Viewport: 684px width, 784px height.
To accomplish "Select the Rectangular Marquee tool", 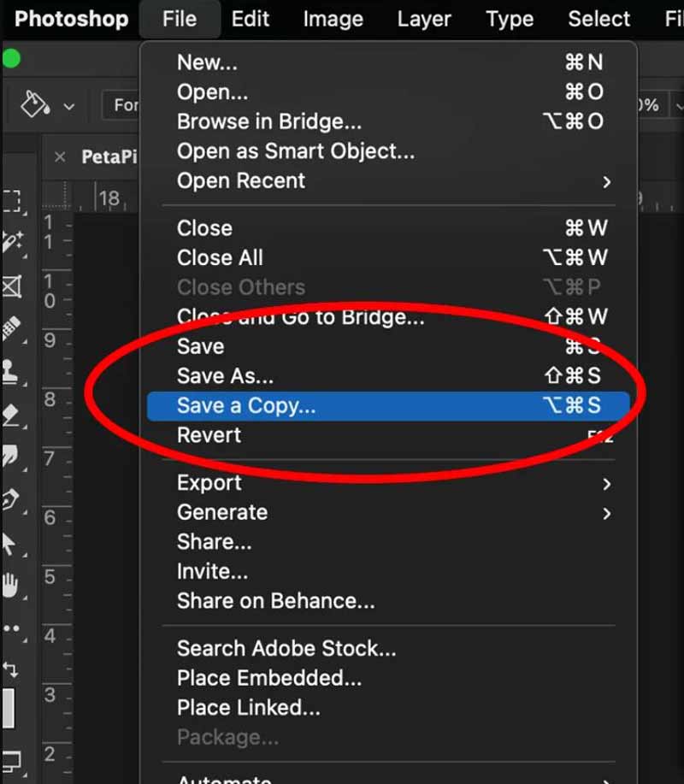I will point(13,201).
